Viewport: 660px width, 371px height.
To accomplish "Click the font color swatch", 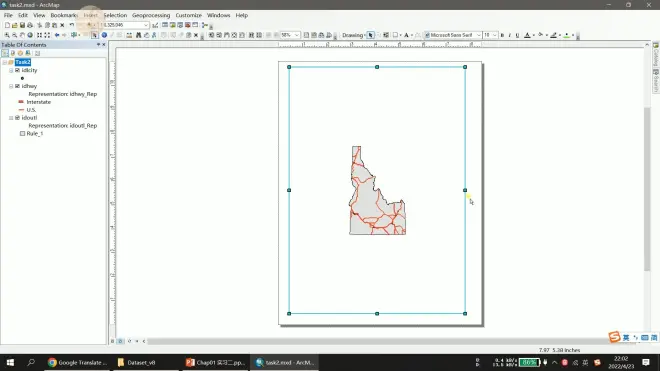I will (x=527, y=35).
